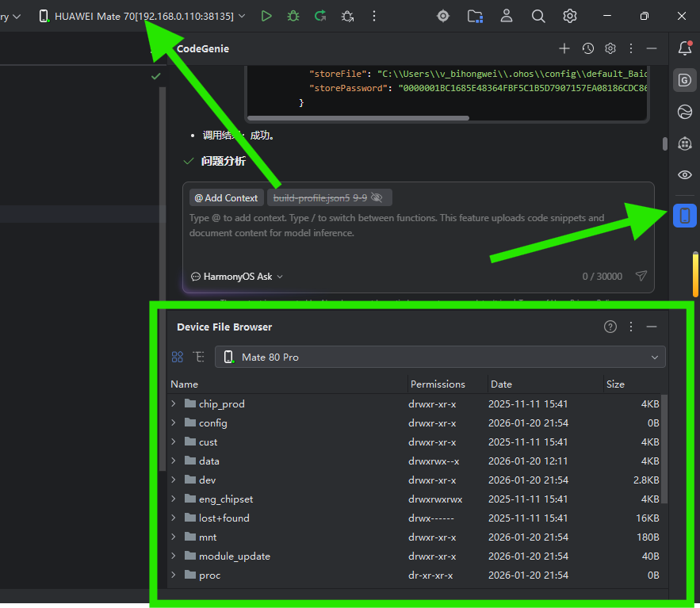Open the toolbar's more actions menu
The height and width of the screenshot is (608, 700).
374,16
